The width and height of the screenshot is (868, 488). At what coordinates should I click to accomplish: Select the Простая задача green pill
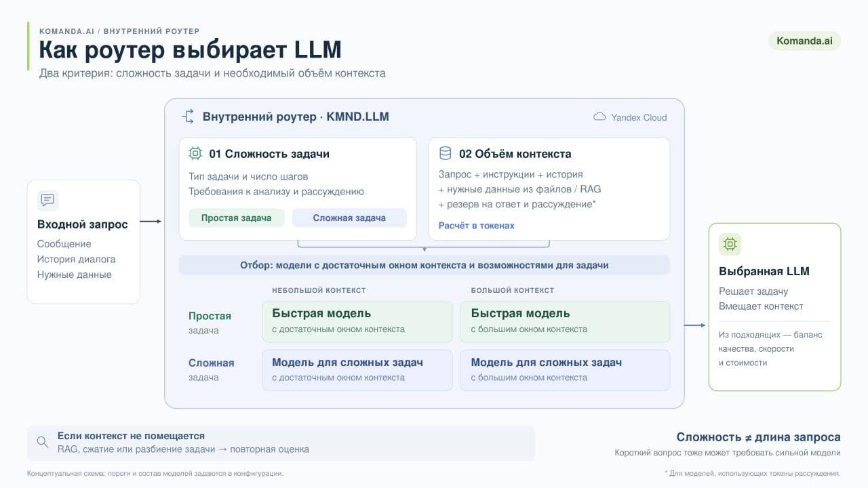coord(237,218)
